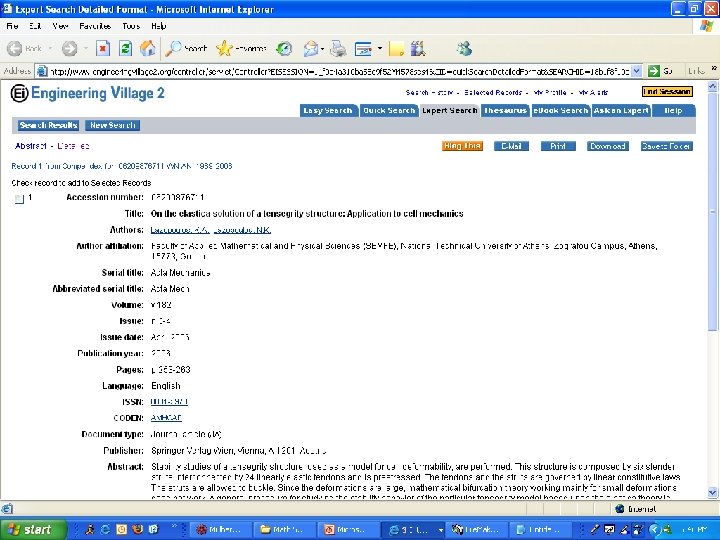Click the page icon in address bar
This screenshot has height=540, width=720.
pyautogui.click(x=42, y=71)
